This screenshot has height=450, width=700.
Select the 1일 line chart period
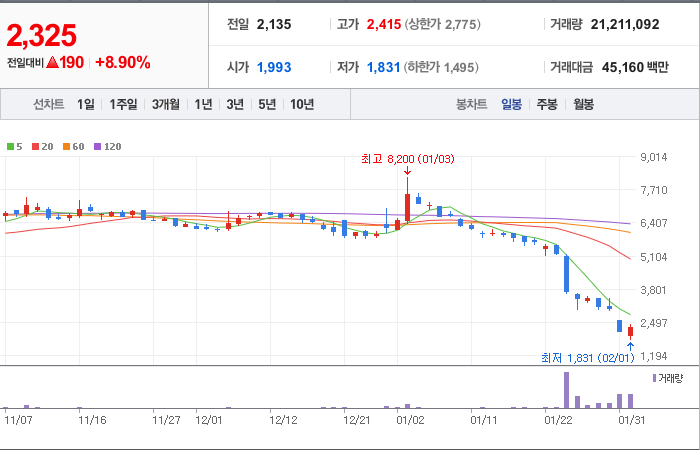[x=86, y=104]
